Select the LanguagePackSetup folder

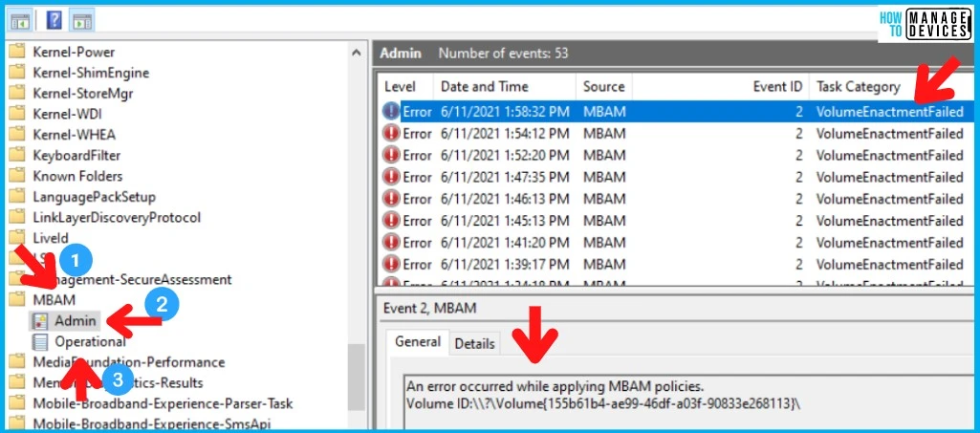coord(94,197)
